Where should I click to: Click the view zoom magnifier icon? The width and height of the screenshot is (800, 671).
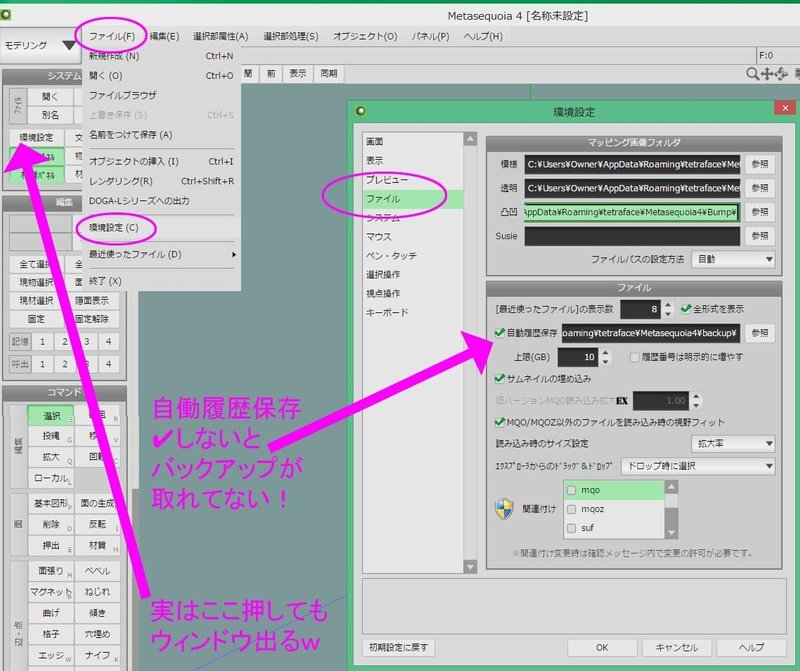point(752,74)
